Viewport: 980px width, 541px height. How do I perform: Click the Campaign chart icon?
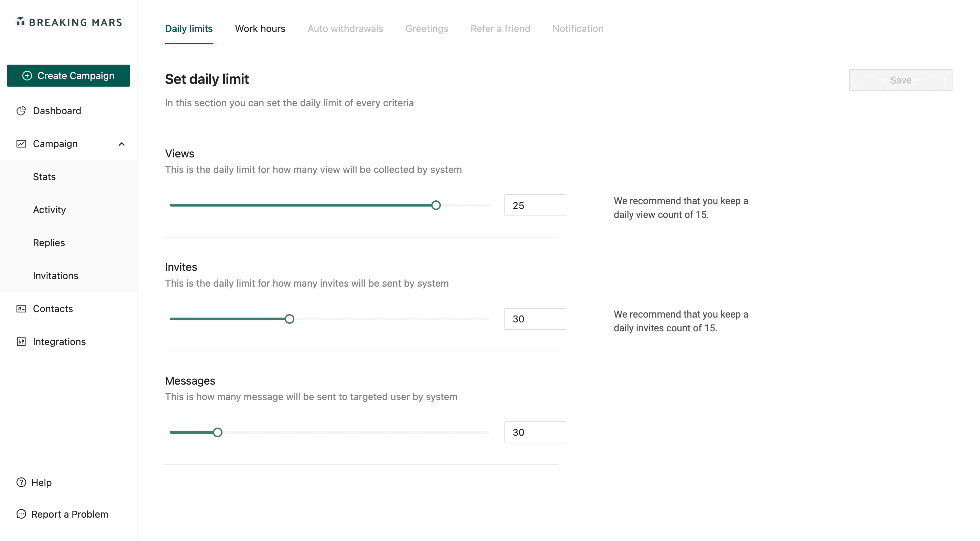coord(21,144)
